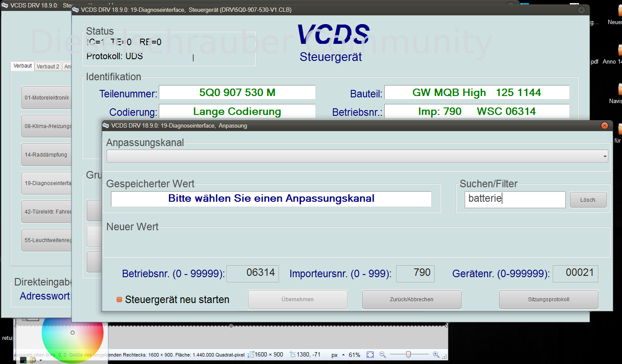622x364 pixels.
Task: Close the Anpassung dialog via red X
Action: coord(604,125)
